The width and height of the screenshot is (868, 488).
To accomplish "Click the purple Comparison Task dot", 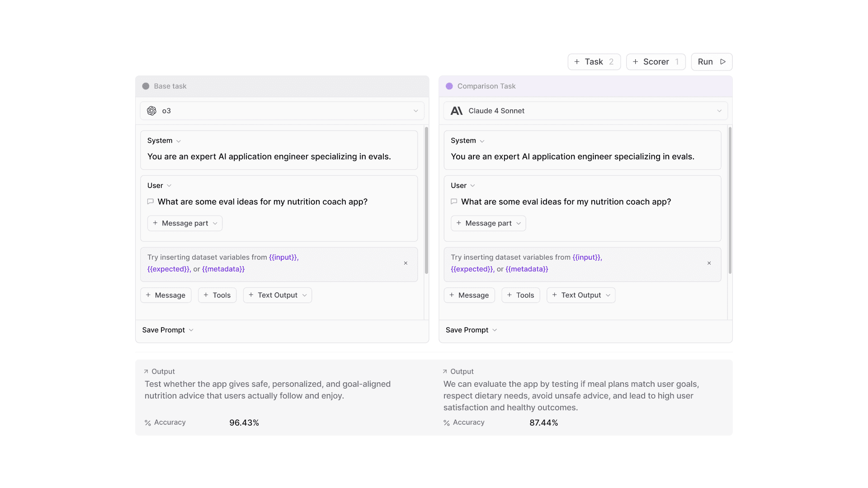I will point(449,86).
